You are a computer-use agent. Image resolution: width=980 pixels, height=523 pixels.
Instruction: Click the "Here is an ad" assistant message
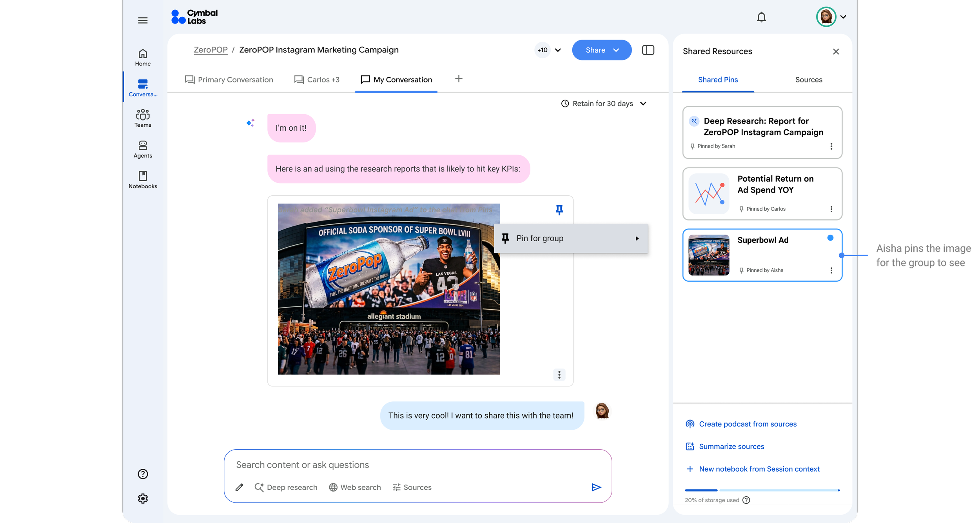click(399, 169)
